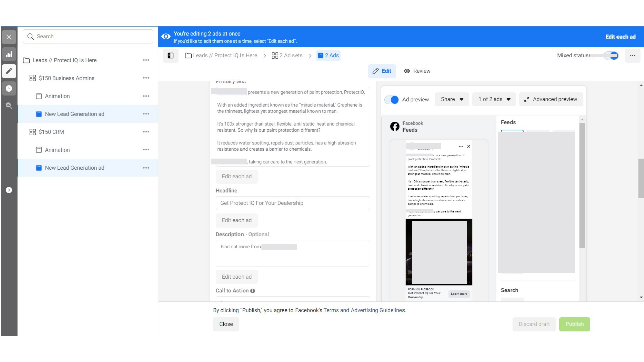Open the 1 of 2 ads dropdown
Screen dimensions: 644x362
coord(494,99)
